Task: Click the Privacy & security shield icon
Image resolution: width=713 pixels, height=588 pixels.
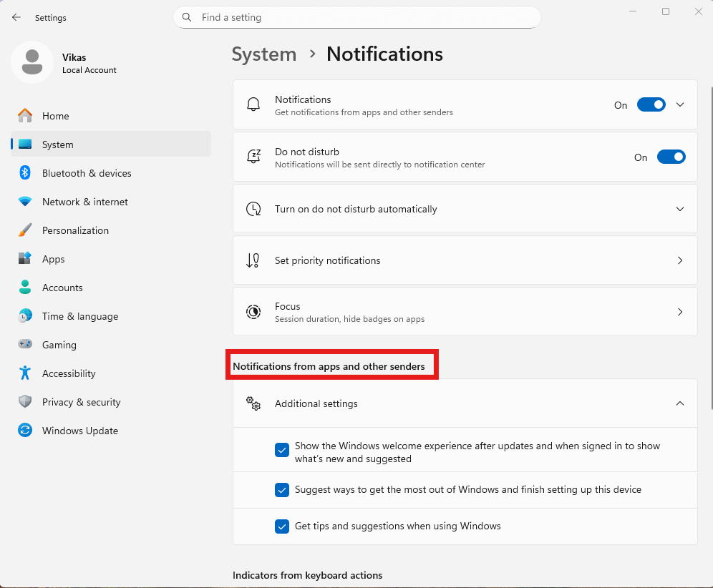Action: tap(25, 402)
